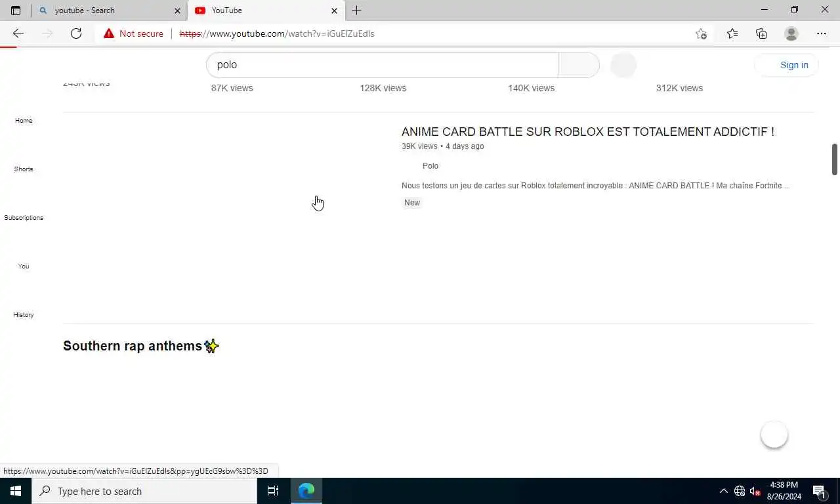This screenshot has height=504, width=840.
Task: Show hidden system tray icons
Action: [724, 491]
